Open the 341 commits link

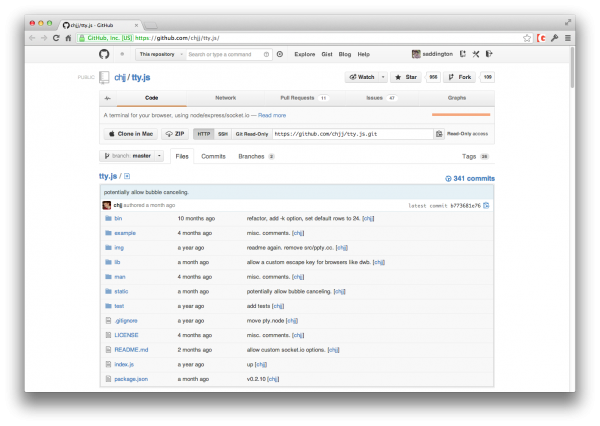coord(470,178)
